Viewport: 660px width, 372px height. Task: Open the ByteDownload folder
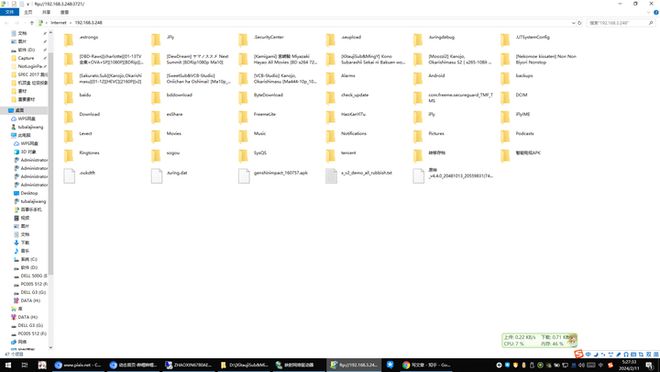pyautogui.click(x=261, y=98)
